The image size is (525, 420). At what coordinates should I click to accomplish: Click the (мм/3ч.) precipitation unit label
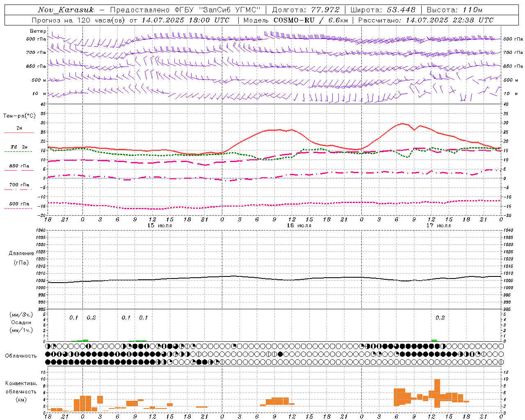pyautogui.click(x=21, y=315)
